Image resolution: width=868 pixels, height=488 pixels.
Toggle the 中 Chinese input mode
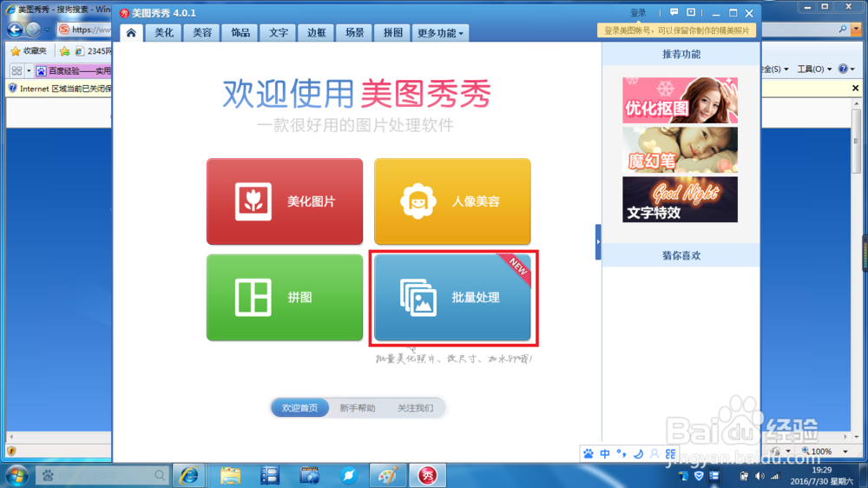tap(605, 453)
